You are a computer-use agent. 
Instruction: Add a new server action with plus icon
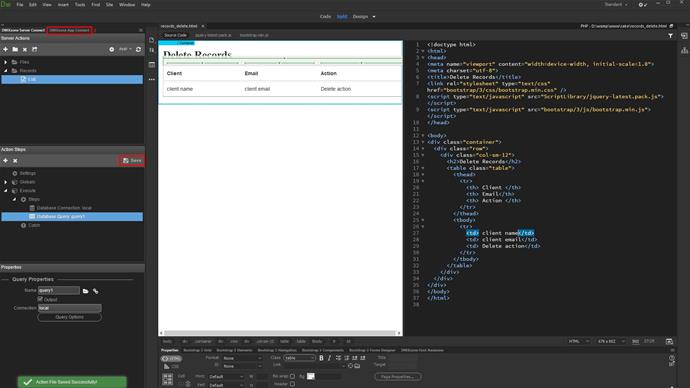tap(5, 49)
